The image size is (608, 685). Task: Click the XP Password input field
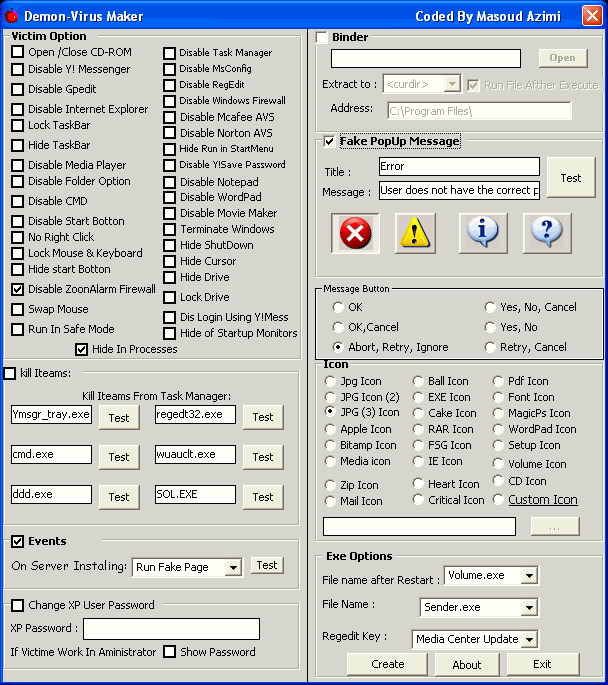[x=171, y=629]
